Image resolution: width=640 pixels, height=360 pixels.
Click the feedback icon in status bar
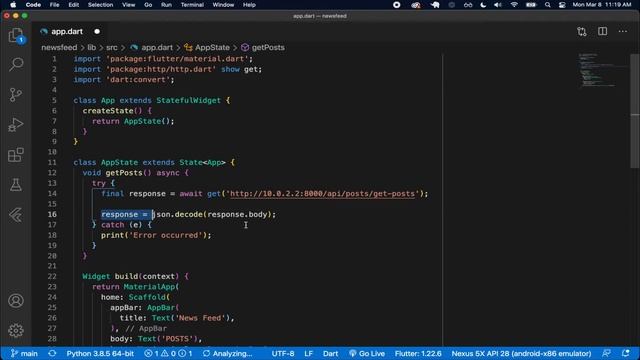click(607, 353)
